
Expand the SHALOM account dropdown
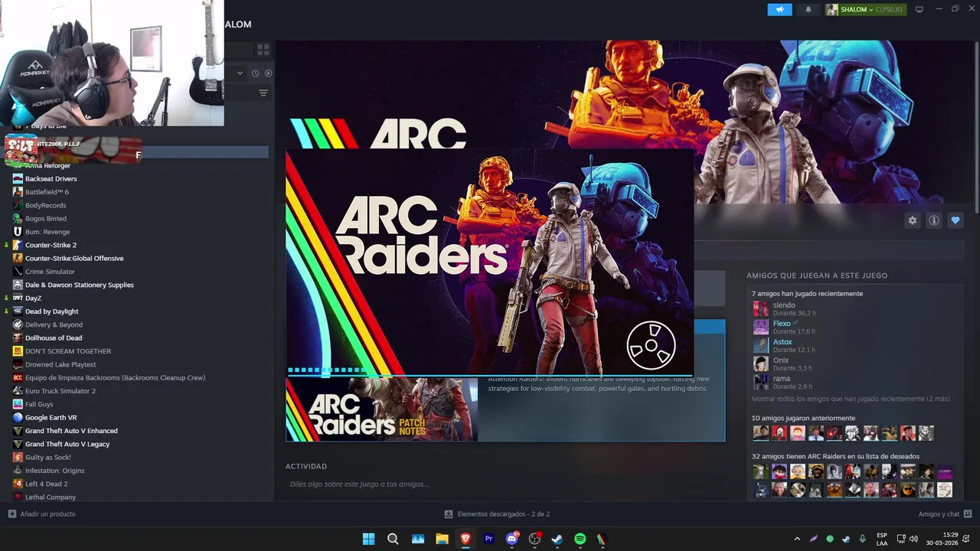tap(864, 9)
